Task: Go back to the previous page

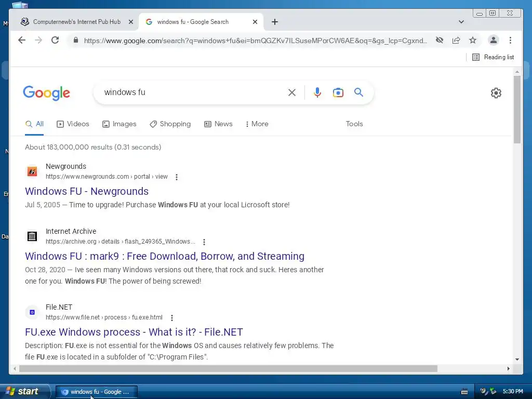Action: (x=22, y=41)
